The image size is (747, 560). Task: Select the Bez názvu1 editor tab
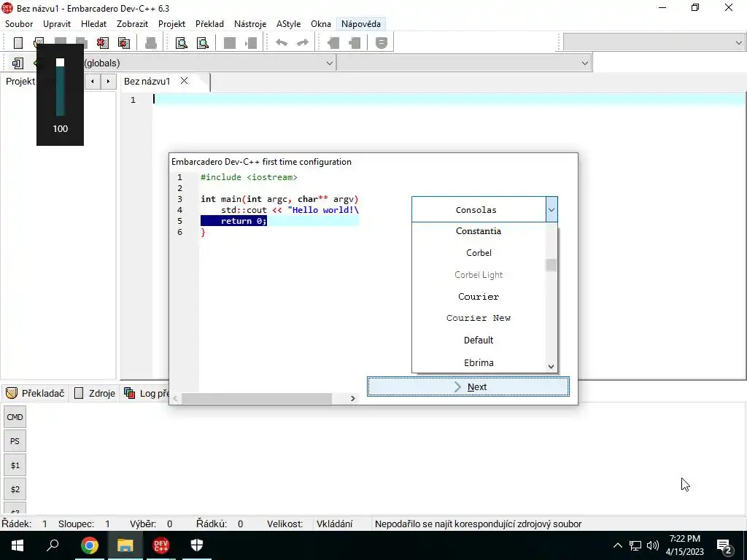147,81
